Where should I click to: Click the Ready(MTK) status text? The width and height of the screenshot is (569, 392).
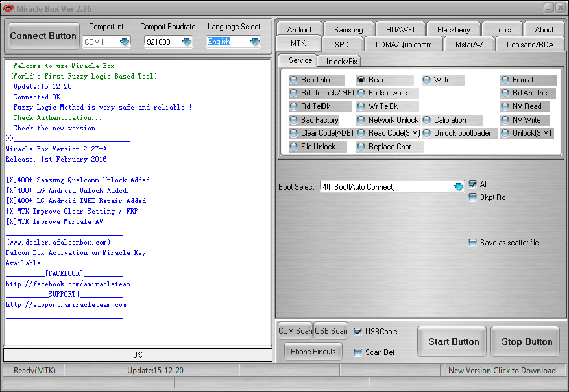coord(34,370)
